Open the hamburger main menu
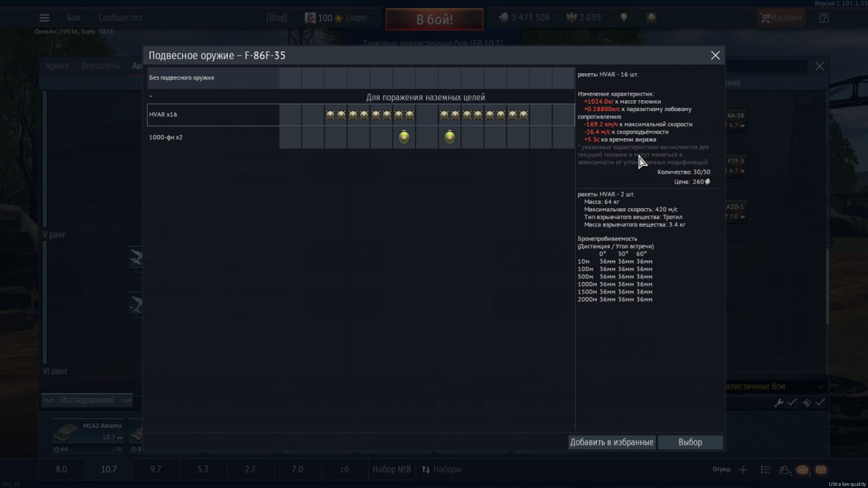The image size is (868, 488). click(44, 18)
